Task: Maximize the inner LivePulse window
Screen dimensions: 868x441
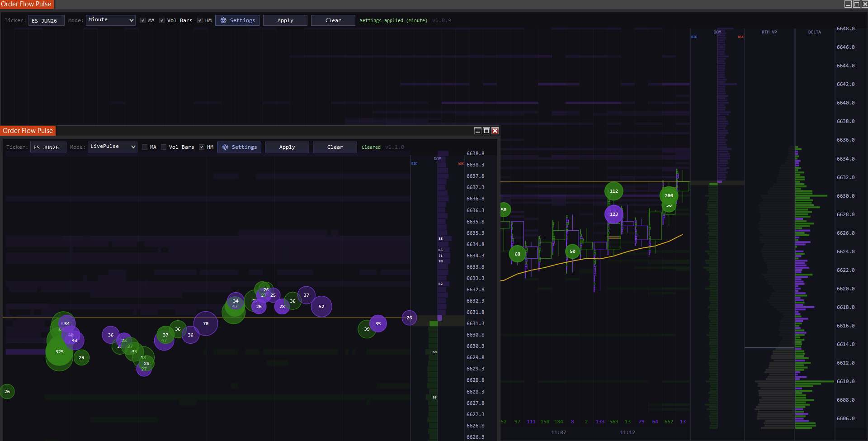Action: coord(486,131)
